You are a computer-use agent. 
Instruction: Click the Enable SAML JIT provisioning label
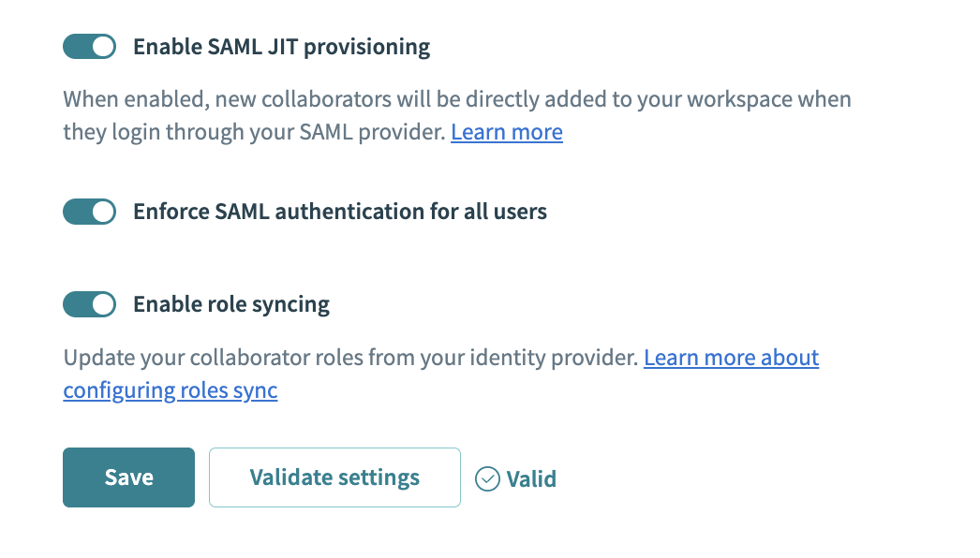[x=281, y=46]
